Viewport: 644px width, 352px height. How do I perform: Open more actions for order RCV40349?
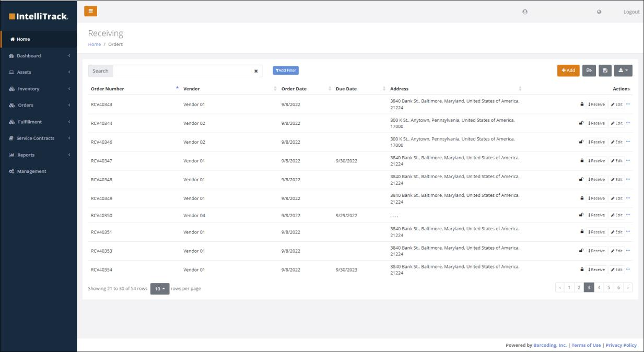628,198
